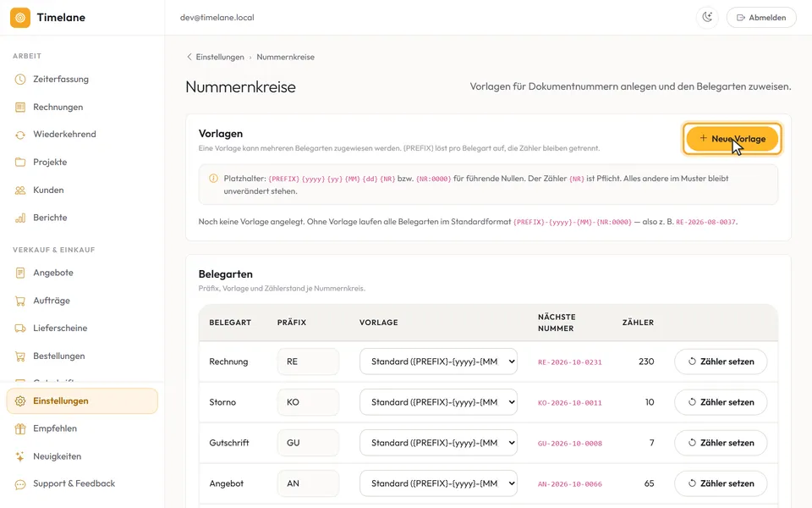Click the Storno row label
This screenshot has width=812, height=508.
click(222, 402)
